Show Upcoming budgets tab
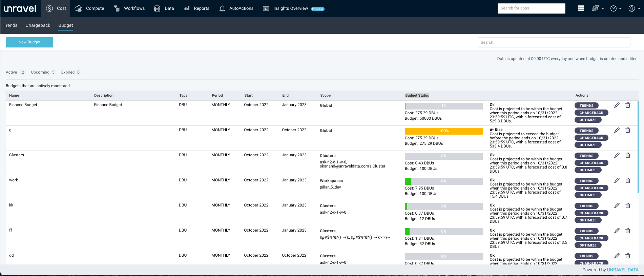This screenshot has width=644, height=276. pos(43,72)
